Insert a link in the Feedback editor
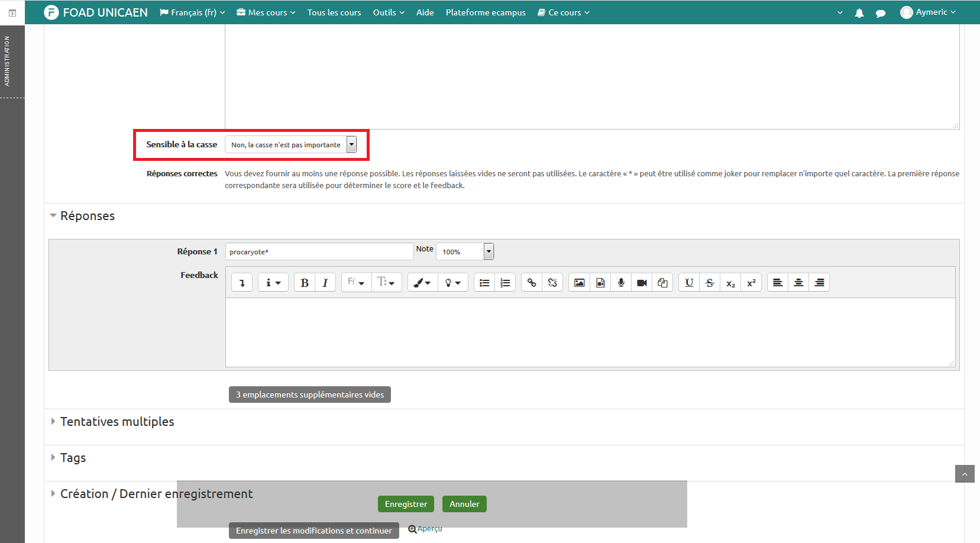Viewport: 980px width, 543px height. (532, 283)
